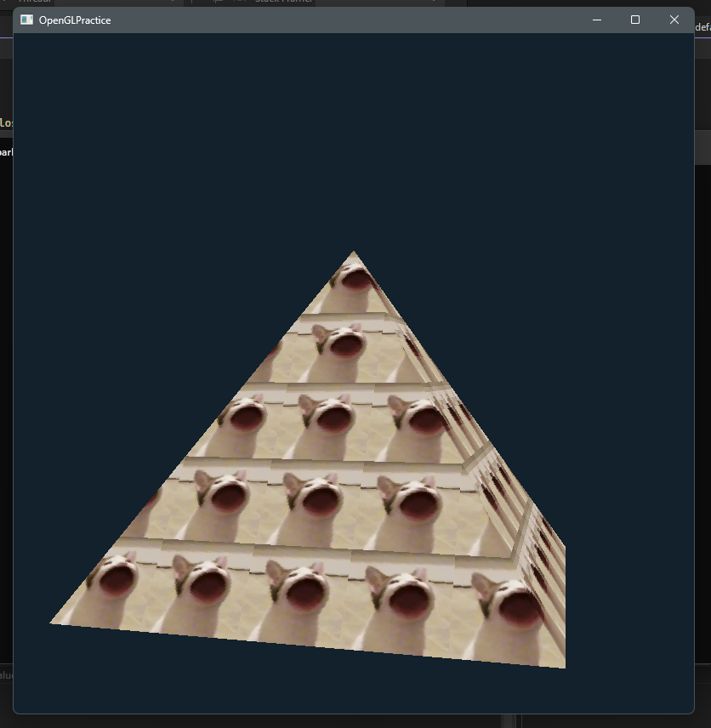
Task: Click the OpenGLPractice title bar text
Action: [75, 20]
